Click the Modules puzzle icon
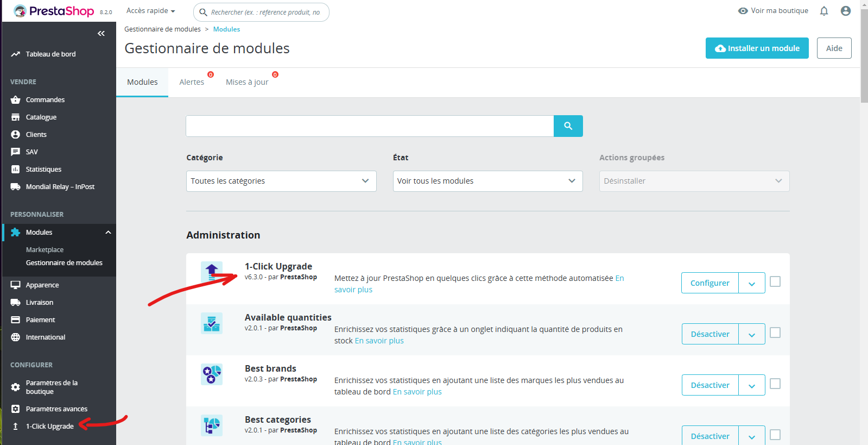868x445 pixels. [15, 232]
